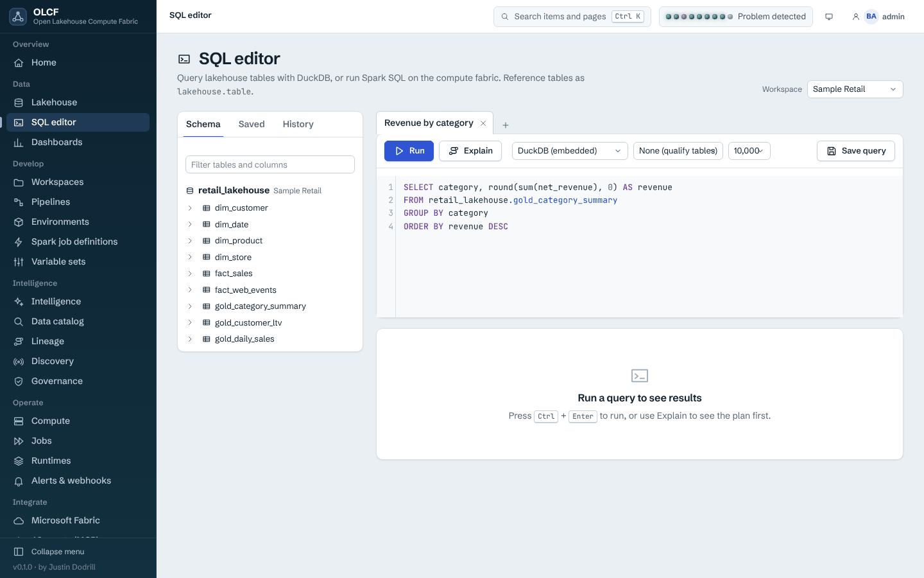Open Jobs page
The width and height of the screenshot is (924, 578).
78,441
